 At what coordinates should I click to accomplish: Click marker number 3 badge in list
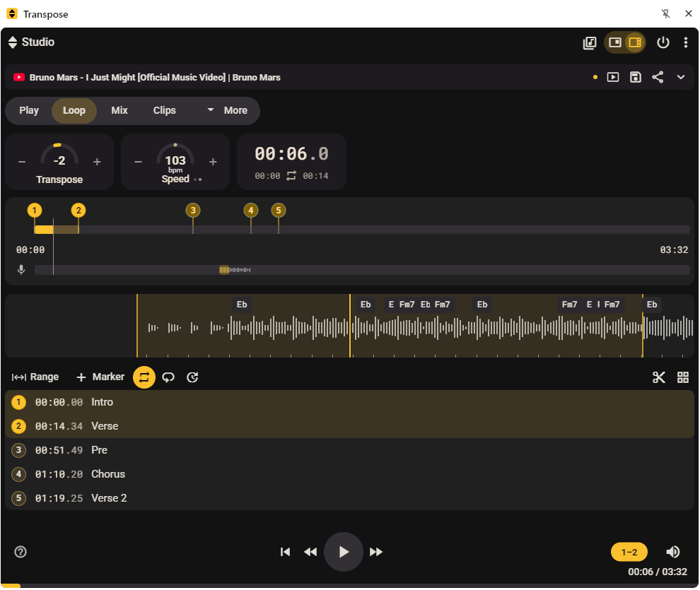point(18,450)
